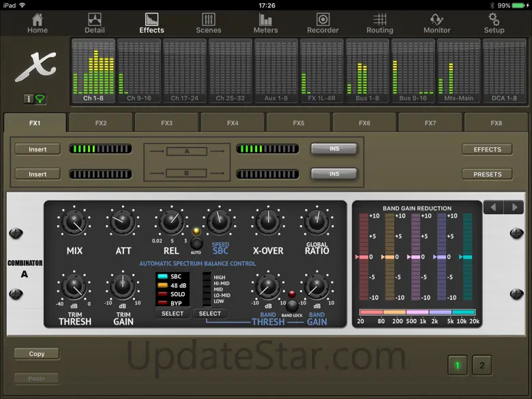Switch to the FX3 tab

[166, 123]
